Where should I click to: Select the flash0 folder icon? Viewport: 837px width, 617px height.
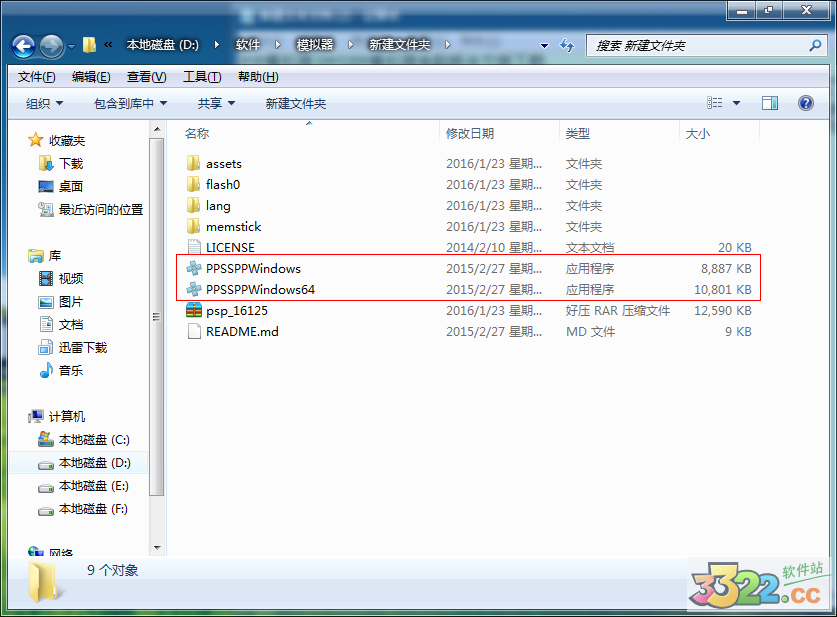click(193, 184)
